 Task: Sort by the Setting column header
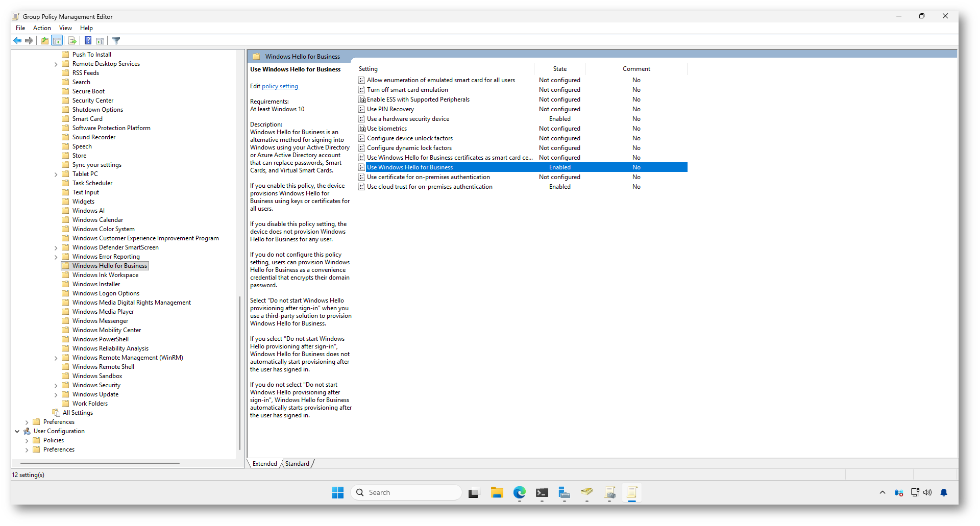click(445, 69)
